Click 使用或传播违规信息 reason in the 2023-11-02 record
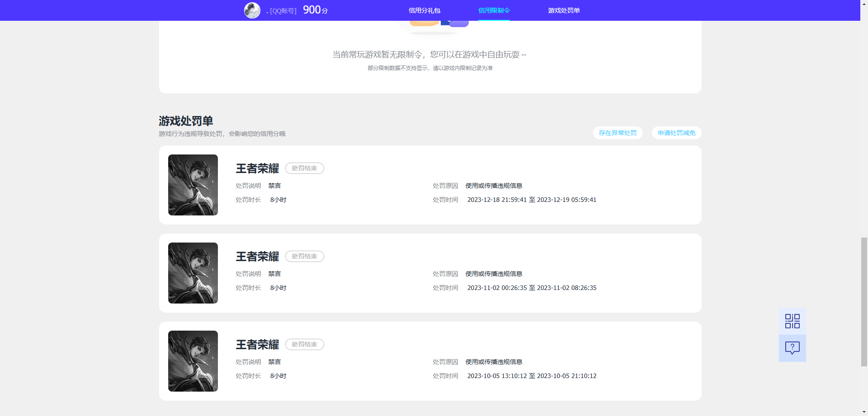868x416 pixels. pyautogui.click(x=494, y=274)
